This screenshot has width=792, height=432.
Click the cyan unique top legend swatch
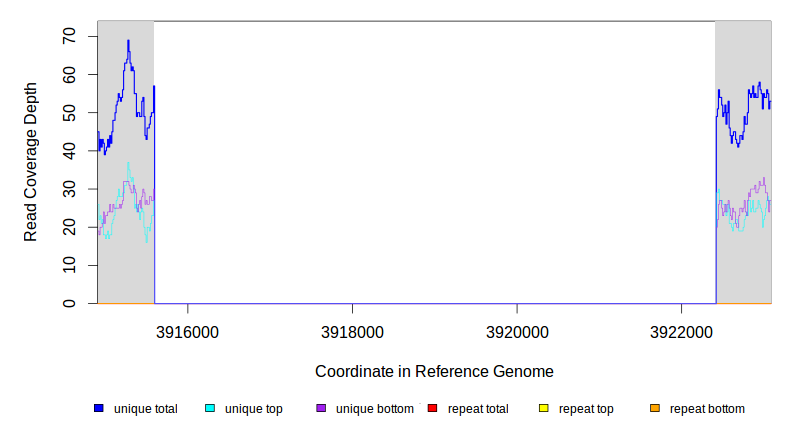pos(210,409)
